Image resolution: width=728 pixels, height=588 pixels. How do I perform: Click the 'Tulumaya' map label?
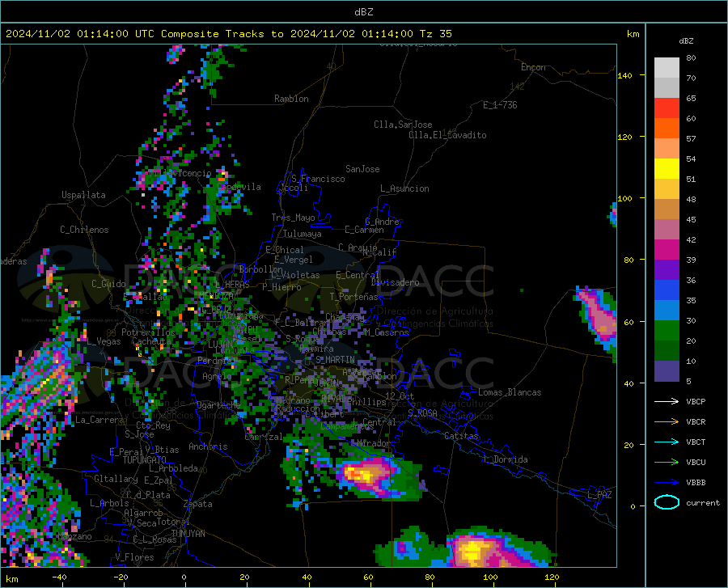click(x=302, y=234)
